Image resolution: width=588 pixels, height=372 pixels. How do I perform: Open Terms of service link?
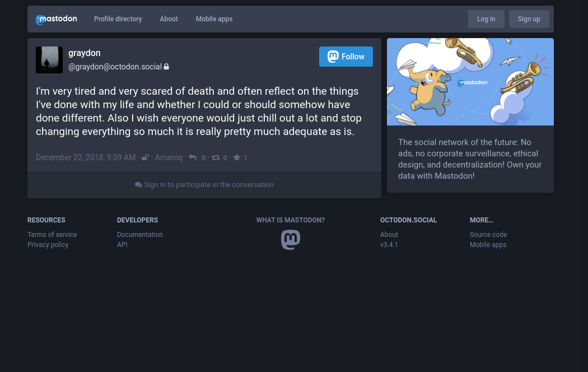[52, 235]
